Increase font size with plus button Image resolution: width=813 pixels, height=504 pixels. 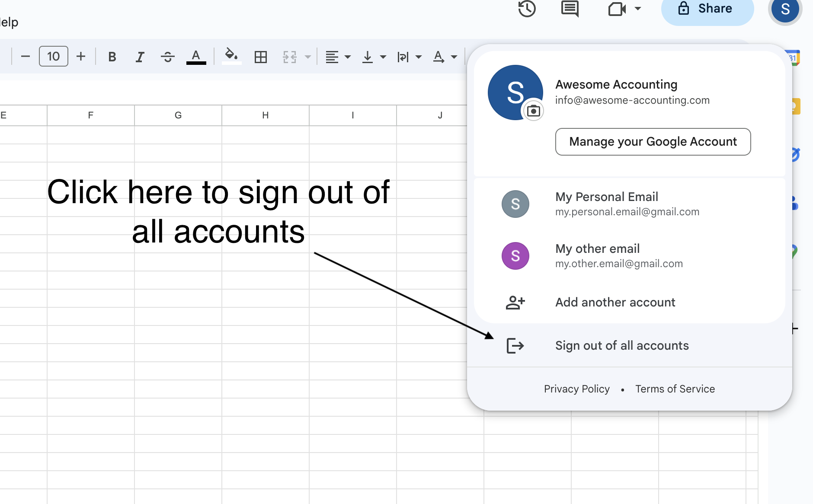coord(81,56)
